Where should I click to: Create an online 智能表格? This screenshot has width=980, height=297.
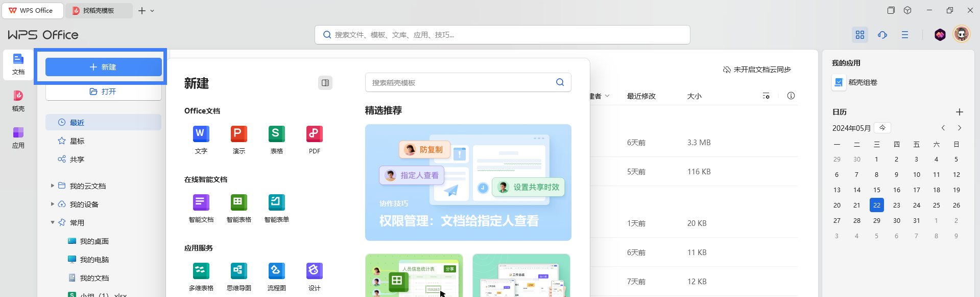(239, 208)
